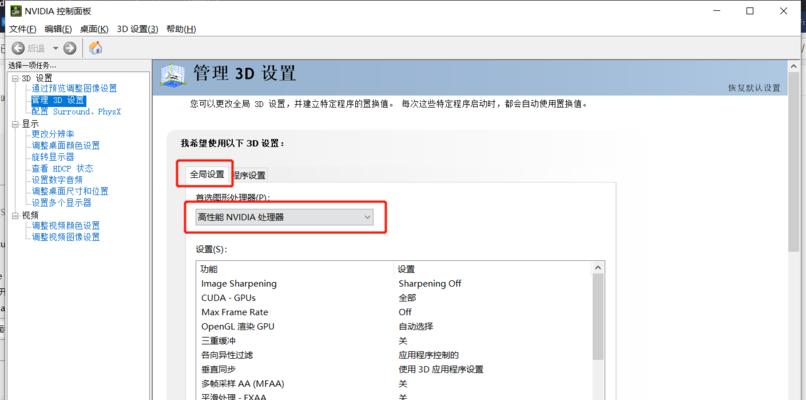The height and width of the screenshot is (400, 806).
Task: Collapse the 视频 tree node
Action: click(x=15, y=215)
